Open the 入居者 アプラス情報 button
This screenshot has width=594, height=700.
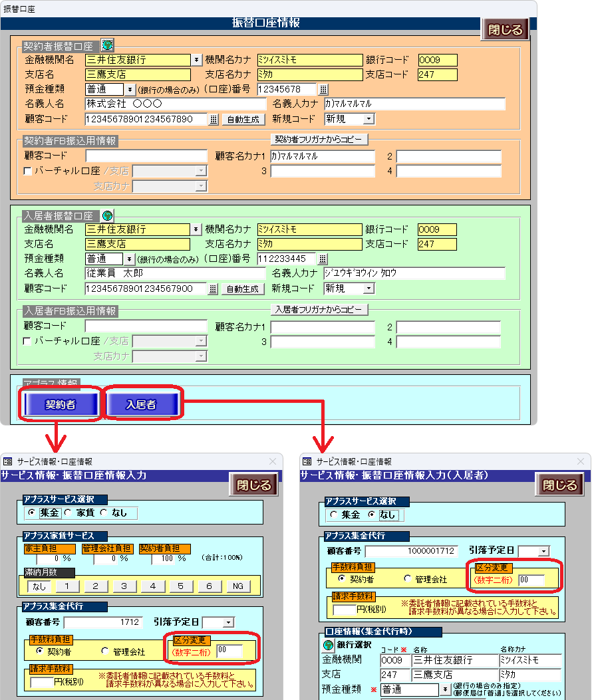coord(143,404)
